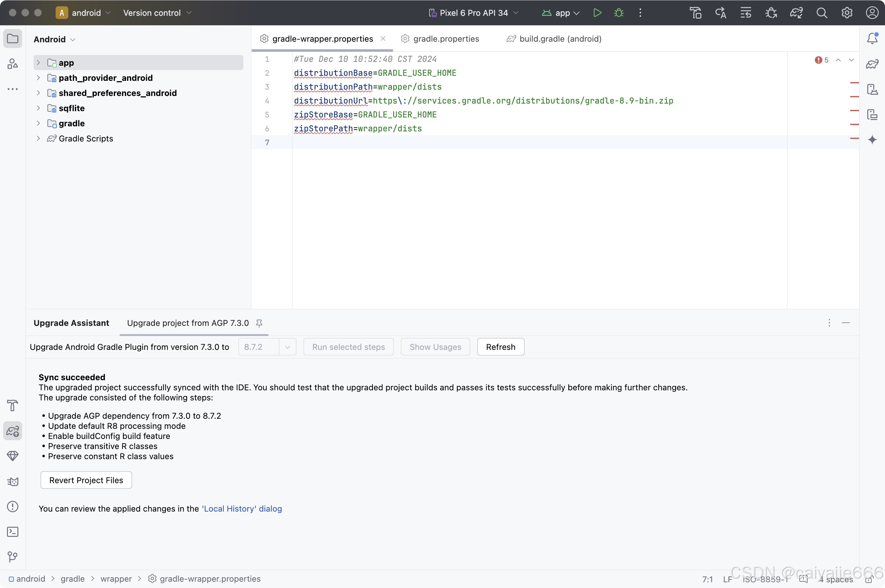The image size is (885, 588).
Task: Toggle pin on the Upgrade project tab
Action: pyautogui.click(x=259, y=323)
